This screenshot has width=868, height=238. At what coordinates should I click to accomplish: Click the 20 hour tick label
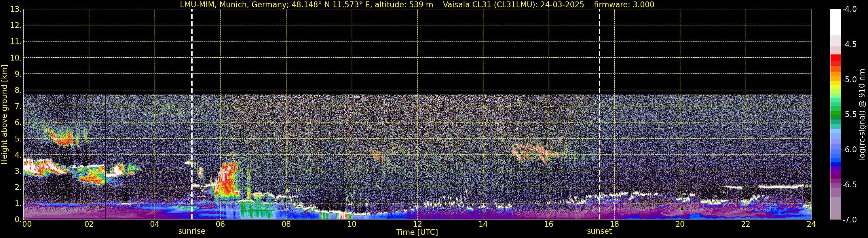pyautogui.click(x=680, y=224)
